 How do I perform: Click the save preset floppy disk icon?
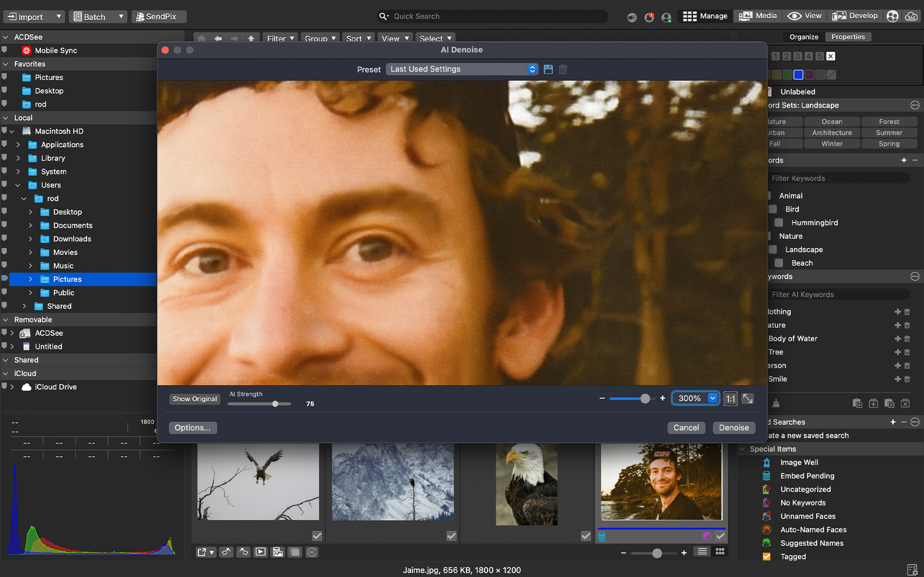pos(548,69)
